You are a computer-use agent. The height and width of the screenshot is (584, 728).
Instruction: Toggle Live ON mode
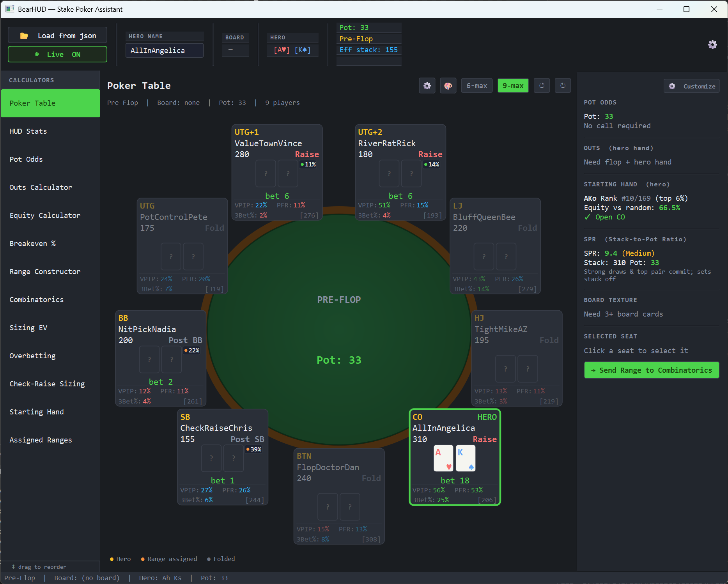[57, 54]
